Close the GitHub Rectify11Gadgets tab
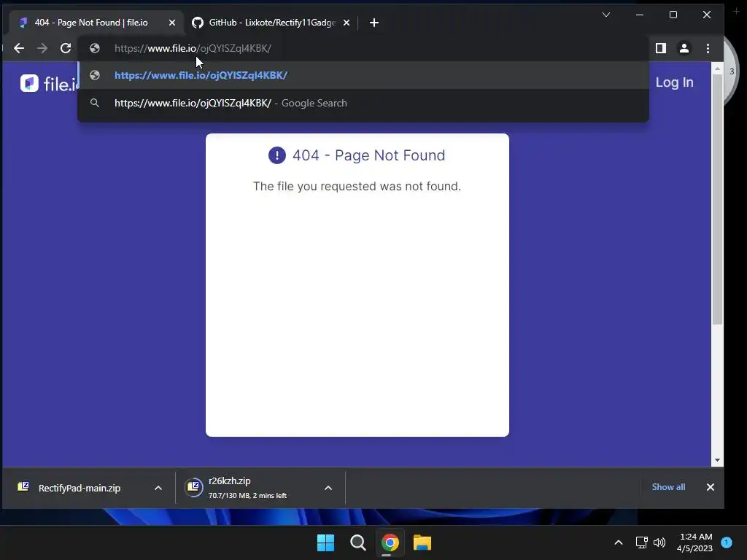The width and height of the screenshot is (747, 560). tap(347, 23)
